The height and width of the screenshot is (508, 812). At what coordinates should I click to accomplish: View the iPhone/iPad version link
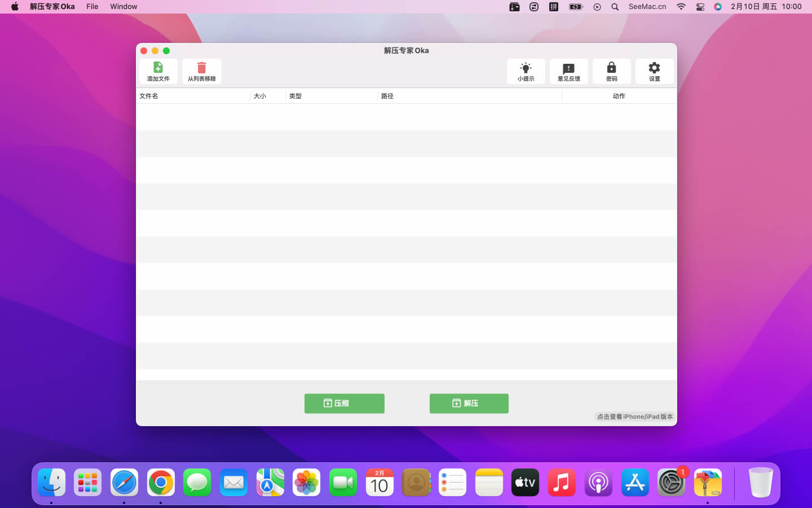[634, 417]
